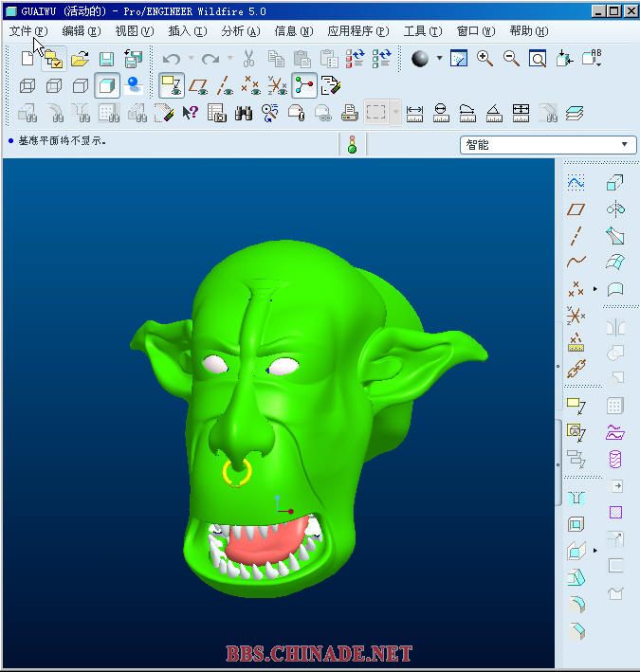Open saved view list icon
Viewport: 640px width, 672px height.
[592, 58]
